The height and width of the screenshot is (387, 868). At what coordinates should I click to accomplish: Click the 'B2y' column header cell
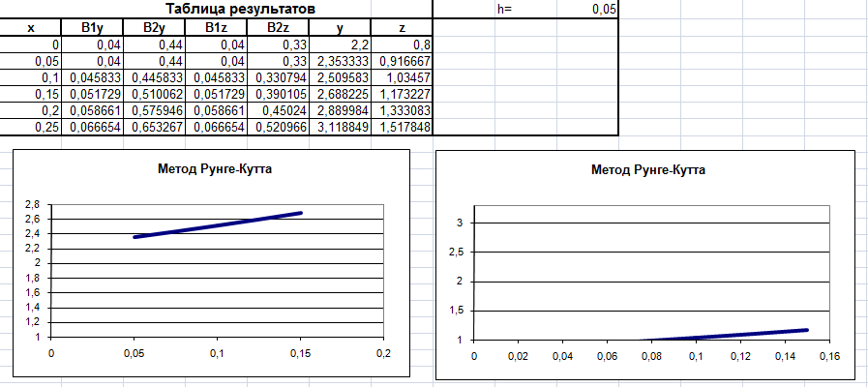point(155,28)
